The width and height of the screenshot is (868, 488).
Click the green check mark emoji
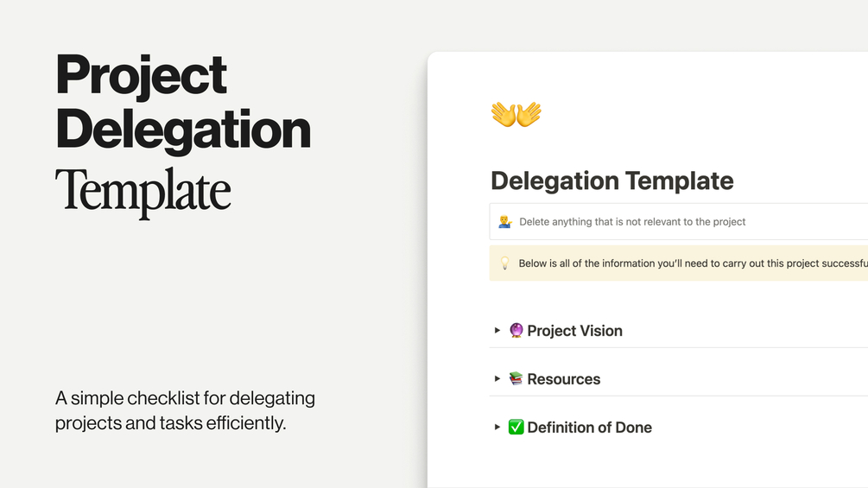516,428
